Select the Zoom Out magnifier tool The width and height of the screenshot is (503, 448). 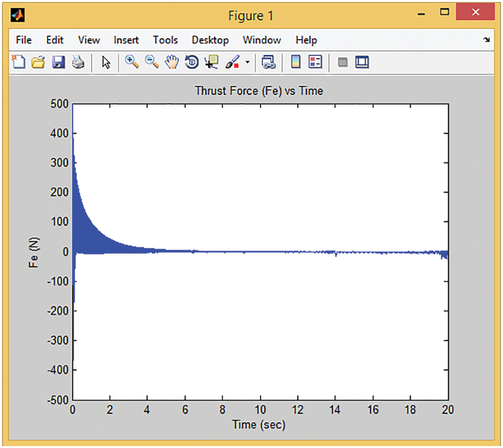(x=152, y=62)
